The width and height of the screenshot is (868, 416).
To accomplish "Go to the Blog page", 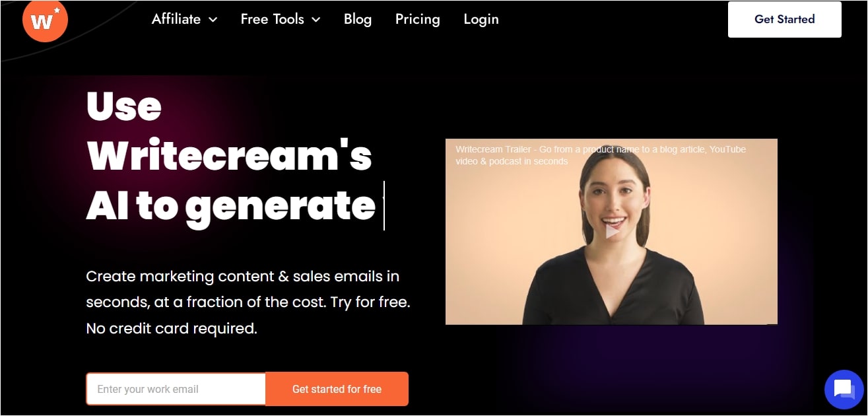I will coord(358,19).
